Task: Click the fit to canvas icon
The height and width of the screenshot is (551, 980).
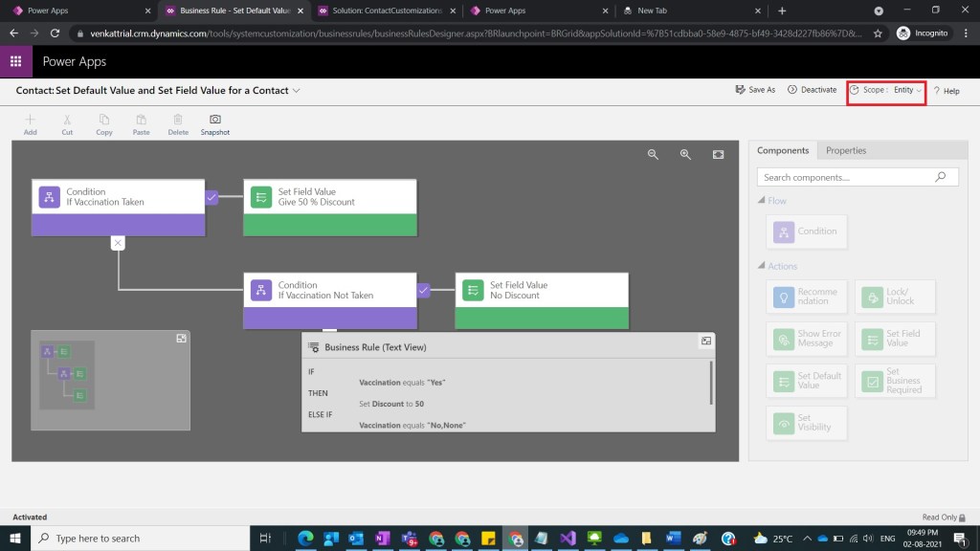Action: click(718, 154)
